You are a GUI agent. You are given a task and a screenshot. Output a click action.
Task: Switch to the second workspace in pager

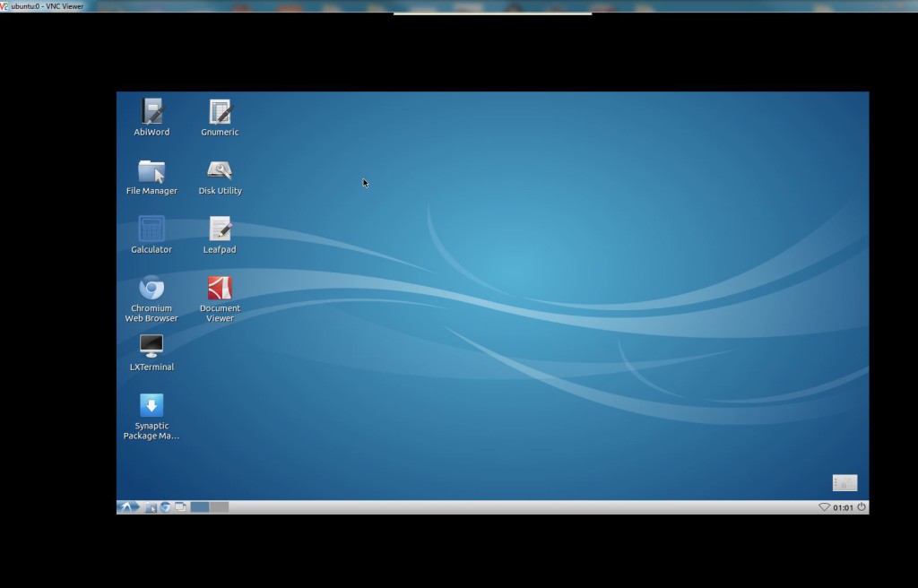click(x=219, y=507)
